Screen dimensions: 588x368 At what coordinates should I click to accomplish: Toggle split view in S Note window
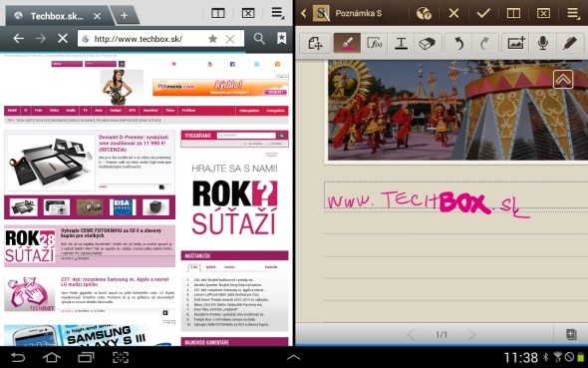pos(513,14)
